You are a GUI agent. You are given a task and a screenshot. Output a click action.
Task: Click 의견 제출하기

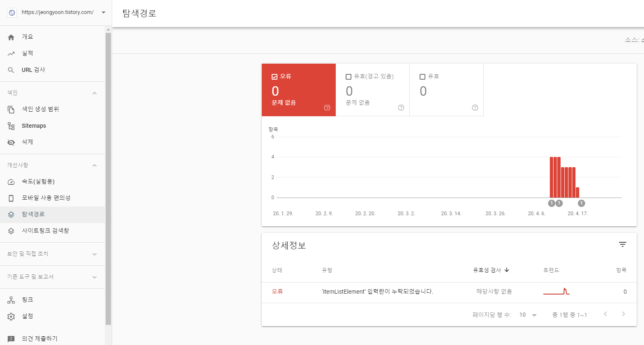(53, 339)
